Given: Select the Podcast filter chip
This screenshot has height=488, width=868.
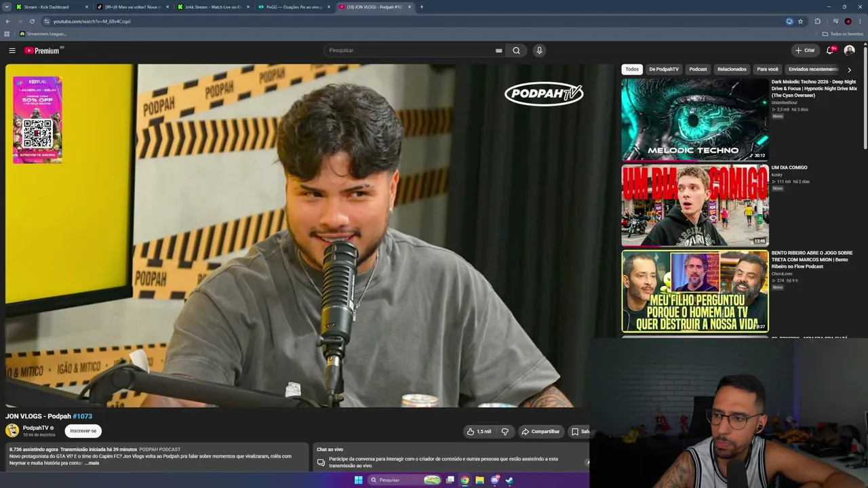Looking at the screenshot, I should [x=698, y=69].
